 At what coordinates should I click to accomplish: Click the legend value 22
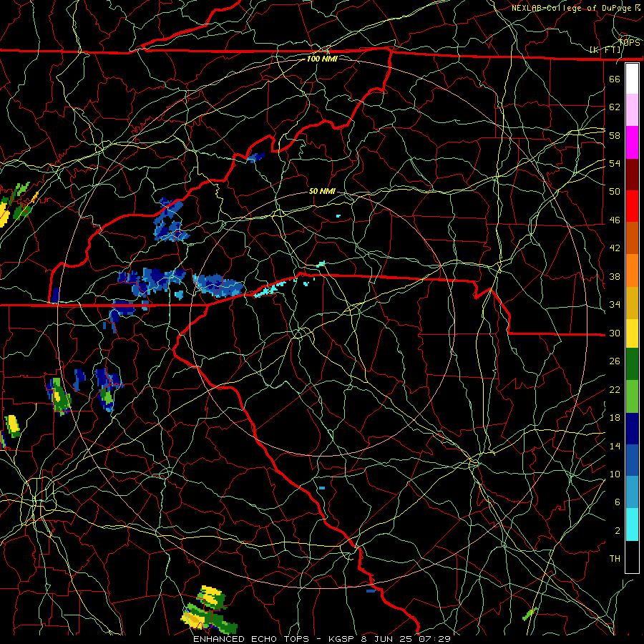[x=615, y=389]
